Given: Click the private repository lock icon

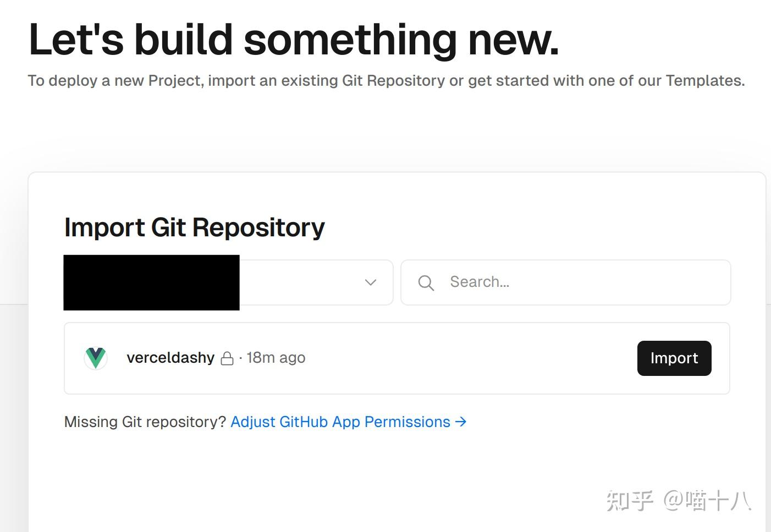Looking at the screenshot, I should pos(227,359).
